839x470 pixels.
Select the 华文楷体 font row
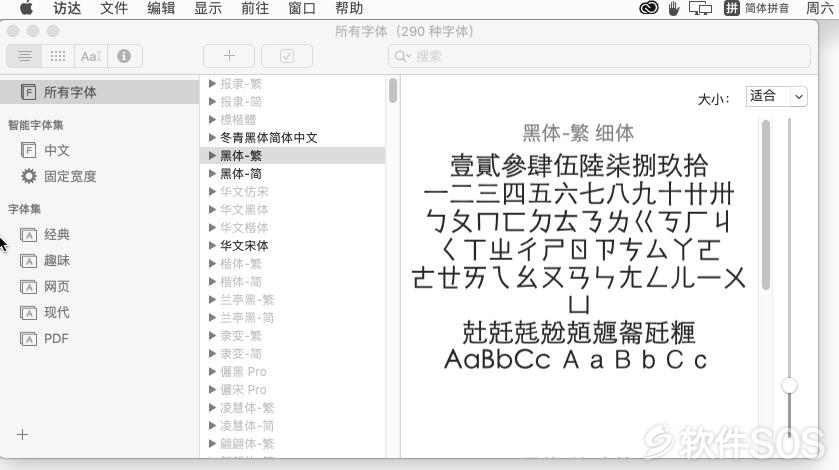pyautogui.click(x=293, y=228)
